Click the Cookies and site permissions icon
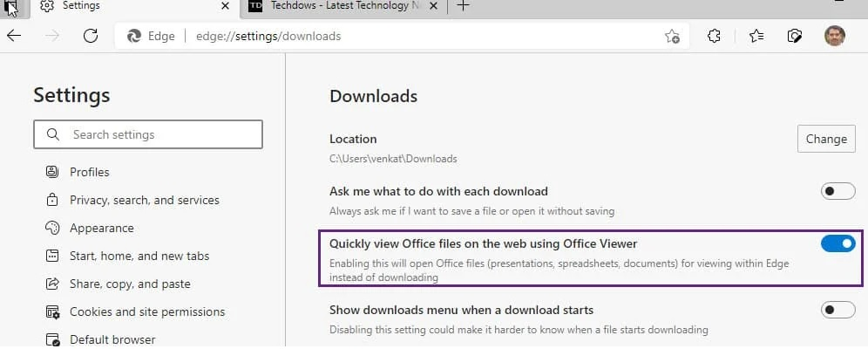This screenshot has width=868, height=349. [52, 311]
